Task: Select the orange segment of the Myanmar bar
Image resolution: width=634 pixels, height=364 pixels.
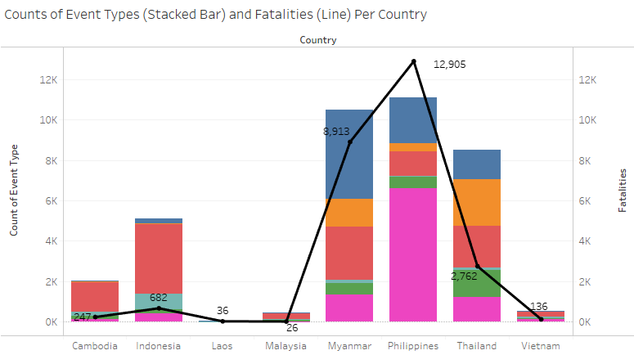Action: [349, 213]
